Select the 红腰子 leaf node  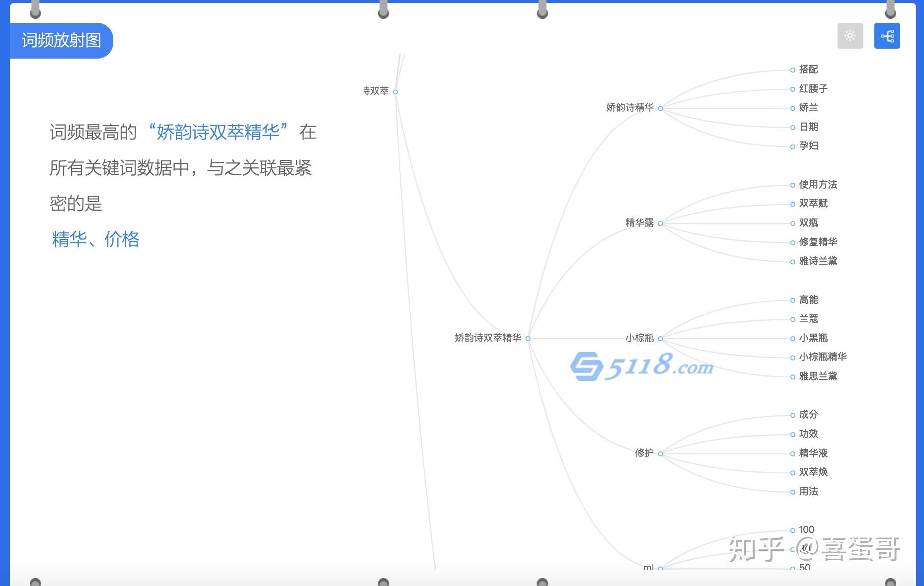(x=813, y=89)
